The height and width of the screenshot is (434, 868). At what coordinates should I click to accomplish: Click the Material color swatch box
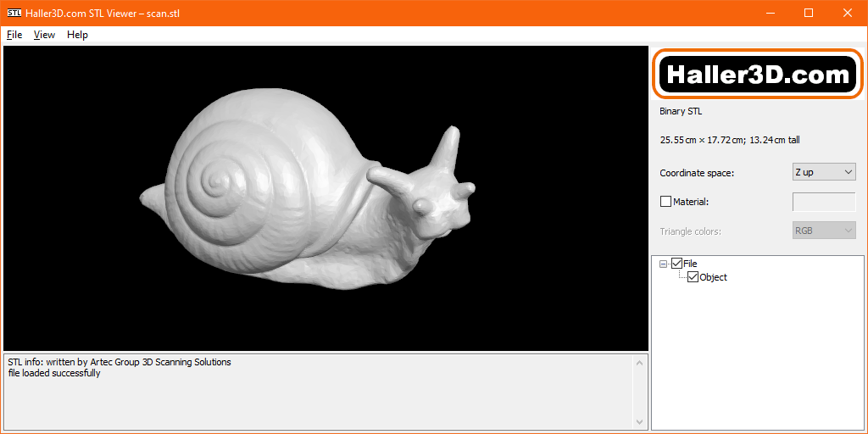(x=824, y=202)
